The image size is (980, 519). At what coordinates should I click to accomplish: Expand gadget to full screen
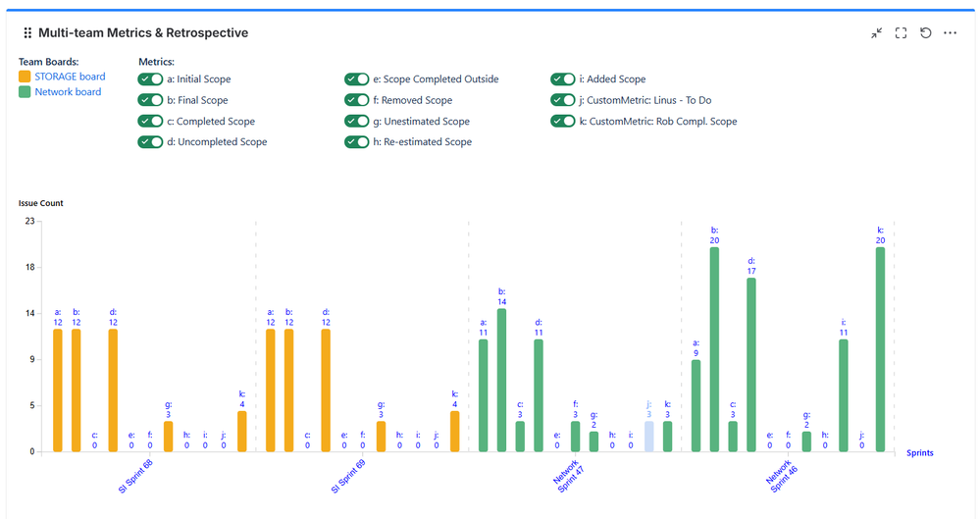tap(901, 33)
